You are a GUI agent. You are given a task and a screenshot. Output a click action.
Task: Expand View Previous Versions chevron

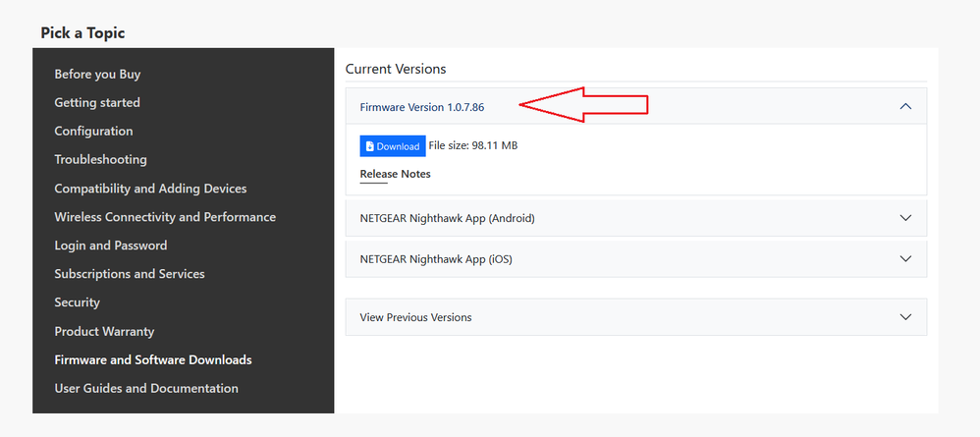[905, 317]
